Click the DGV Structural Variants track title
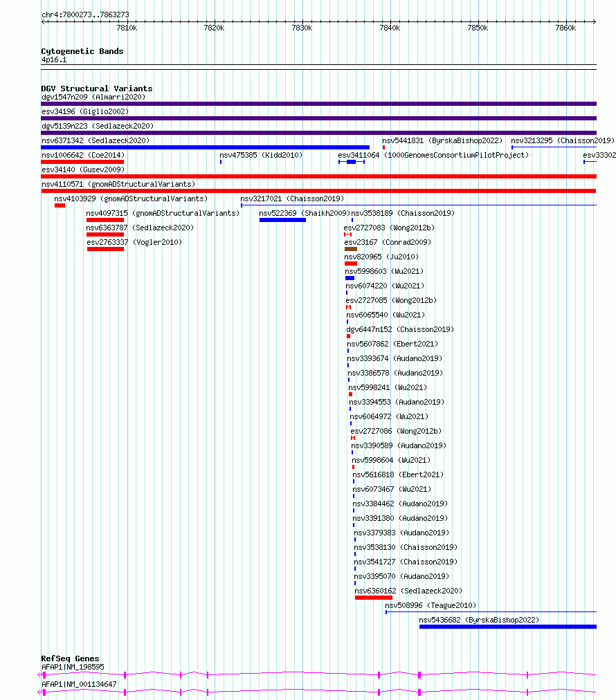616x700 pixels. click(x=97, y=89)
